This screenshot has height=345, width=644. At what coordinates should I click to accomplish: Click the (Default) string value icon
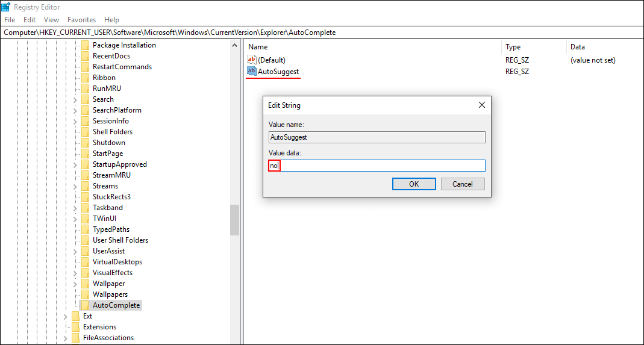[x=251, y=60]
